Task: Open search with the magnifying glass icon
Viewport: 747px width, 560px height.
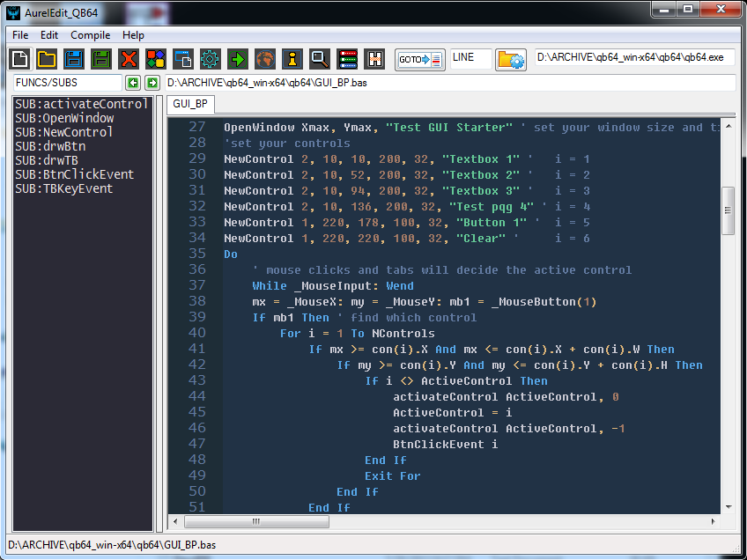Action: click(319, 60)
